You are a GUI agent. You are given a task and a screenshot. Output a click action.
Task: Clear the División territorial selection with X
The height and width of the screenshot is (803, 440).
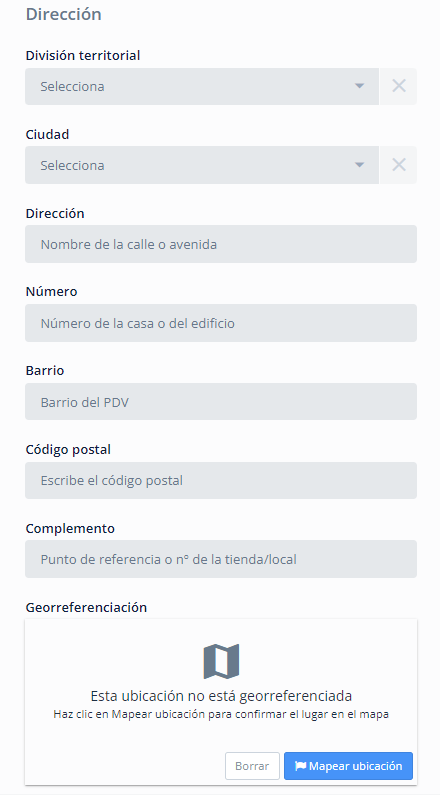pos(399,86)
